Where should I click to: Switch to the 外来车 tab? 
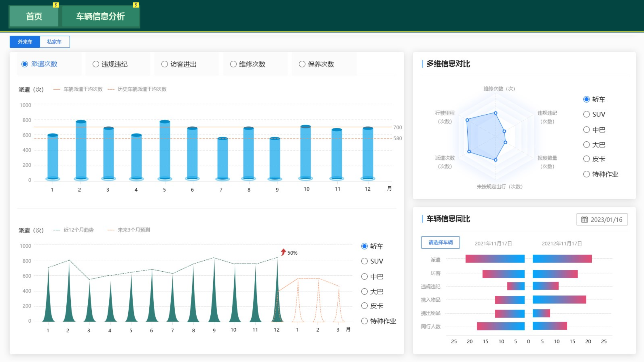coord(25,42)
